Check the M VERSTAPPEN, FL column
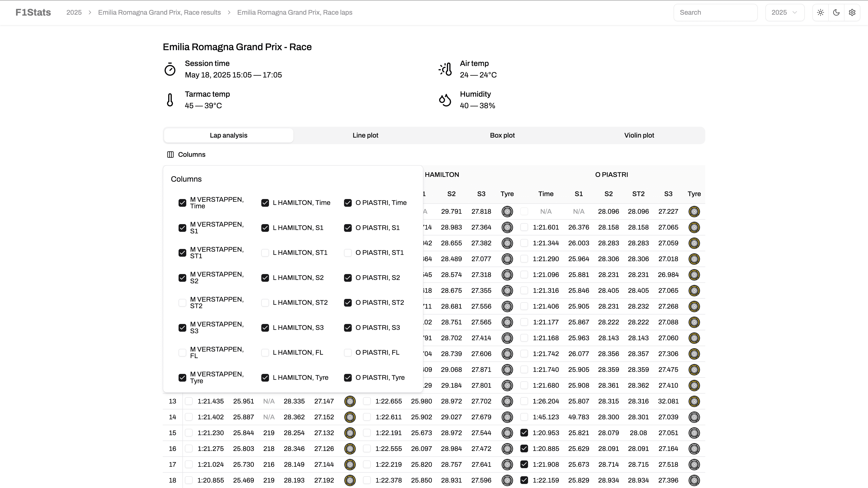Viewport: 868px width, 488px height. point(182,353)
